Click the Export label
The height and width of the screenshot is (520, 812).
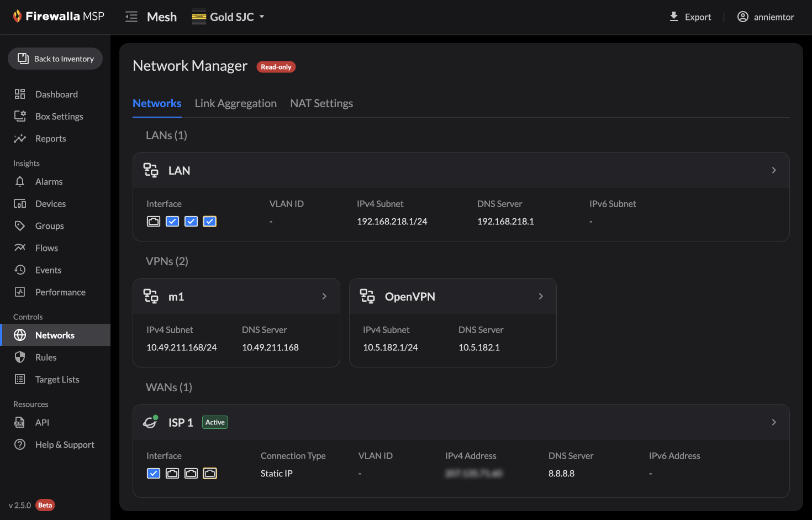coord(698,17)
